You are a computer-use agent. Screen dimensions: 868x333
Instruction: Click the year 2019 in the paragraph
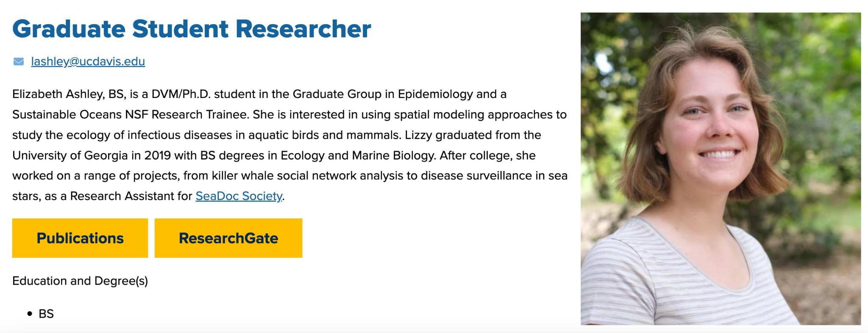(157, 155)
